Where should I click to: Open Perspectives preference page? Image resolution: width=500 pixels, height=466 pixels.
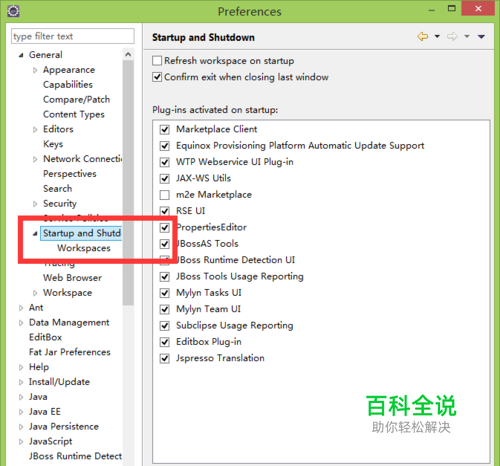(70, 174)
